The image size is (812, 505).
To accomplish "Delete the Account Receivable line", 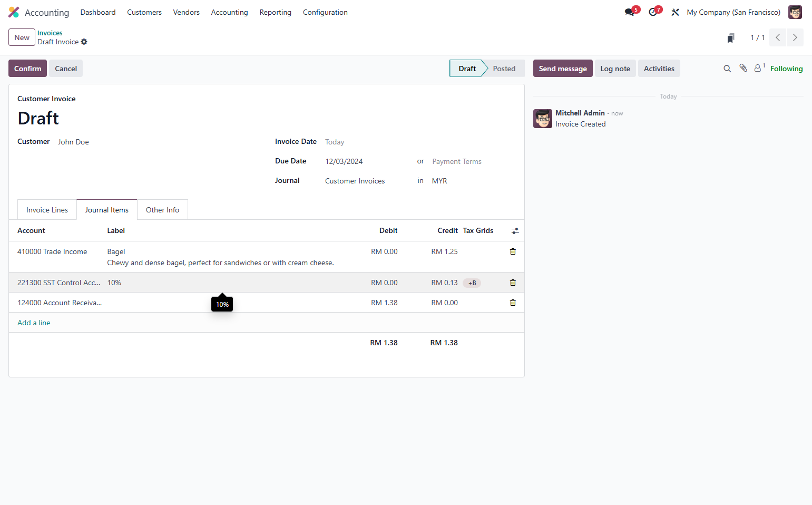I will [x=513, y=303].
